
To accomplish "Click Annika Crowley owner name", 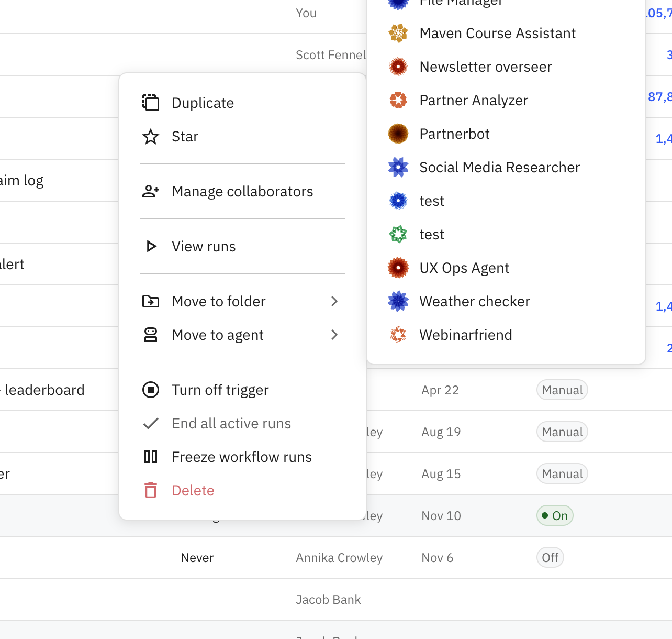I will tap(339, 558).
